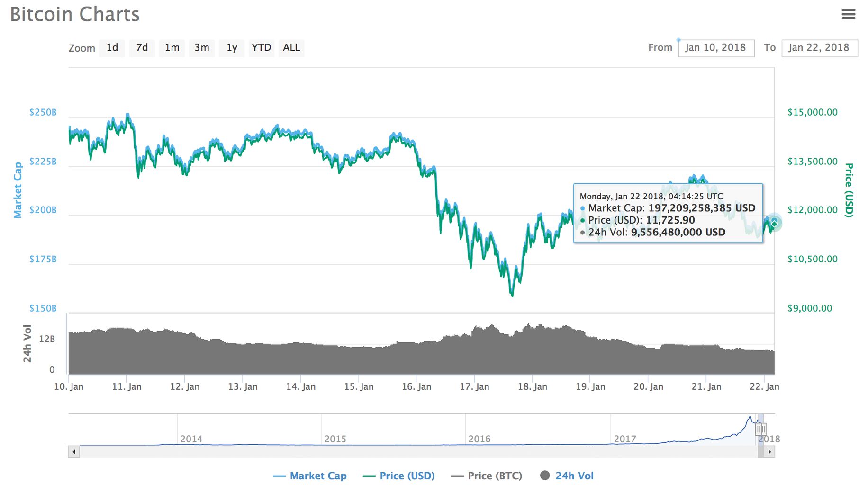Click the 2015 label in navigator
The width and height of the screenshot is (868, 485).
(x=335, y=439)
